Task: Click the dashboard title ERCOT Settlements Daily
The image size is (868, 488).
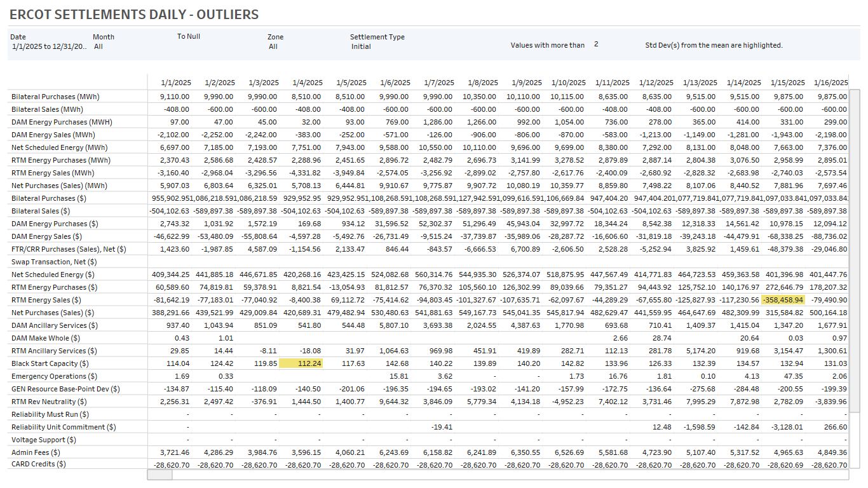Action: click(x=134, y=15)
